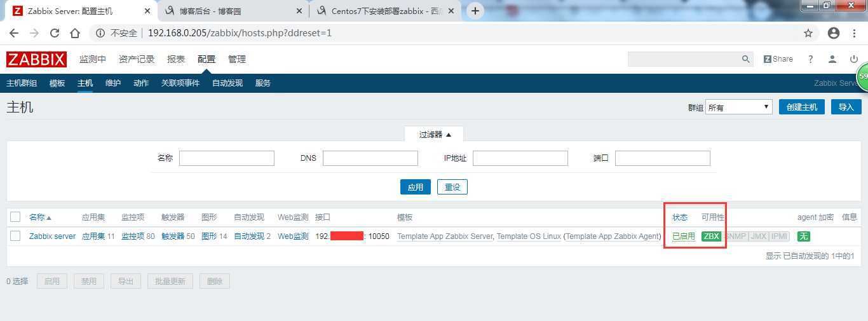Click the ZABBIX logo

pos(36,59)
